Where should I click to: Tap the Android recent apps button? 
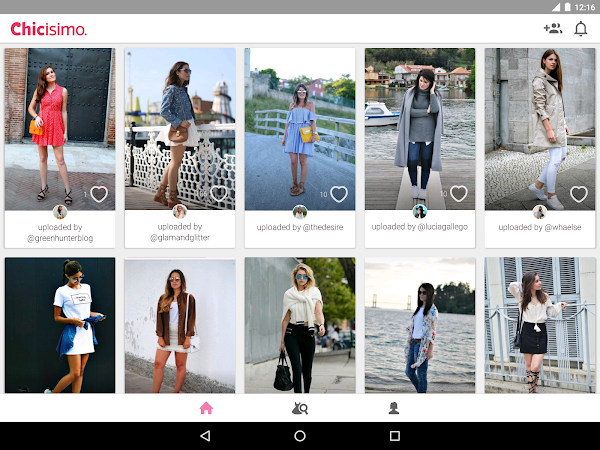coord(395,436)
